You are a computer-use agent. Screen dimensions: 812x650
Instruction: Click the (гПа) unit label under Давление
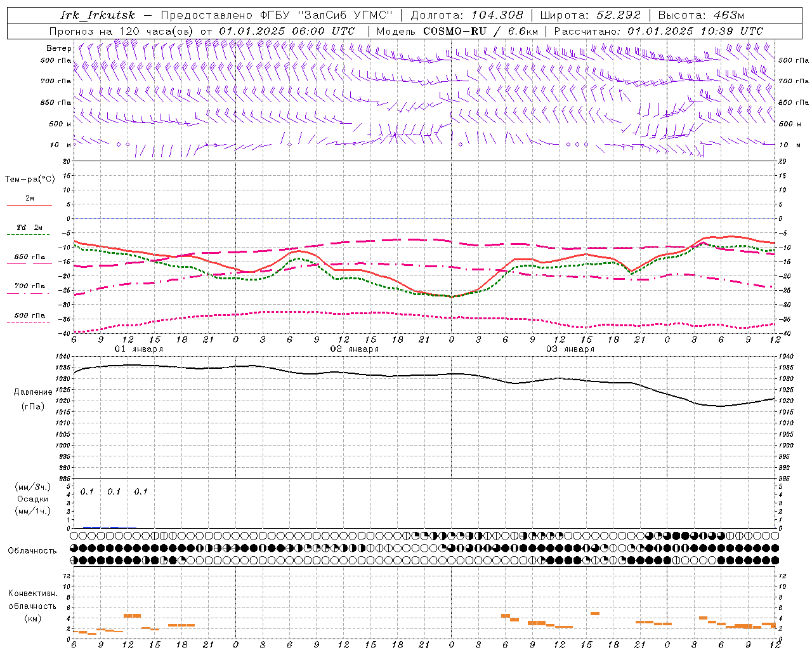33,407
